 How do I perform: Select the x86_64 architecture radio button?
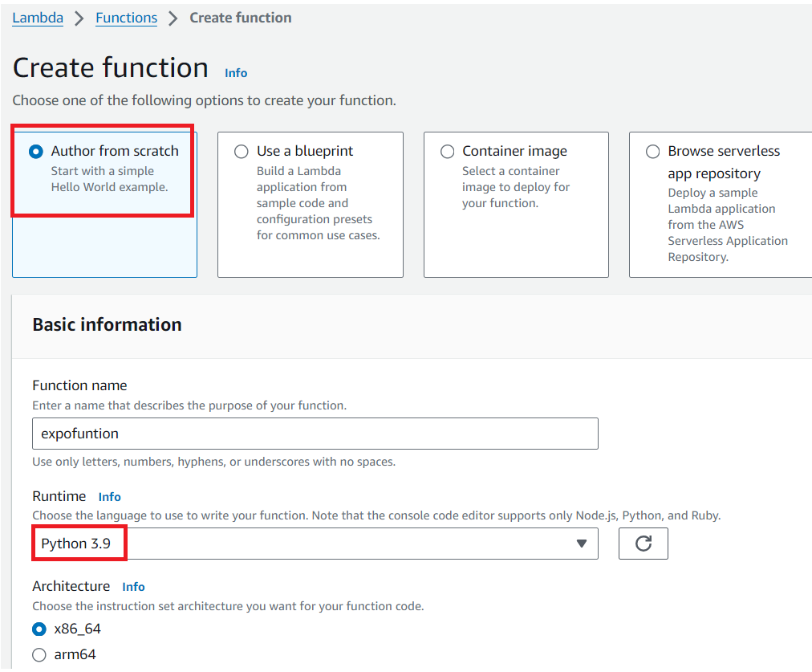(39, 629)
